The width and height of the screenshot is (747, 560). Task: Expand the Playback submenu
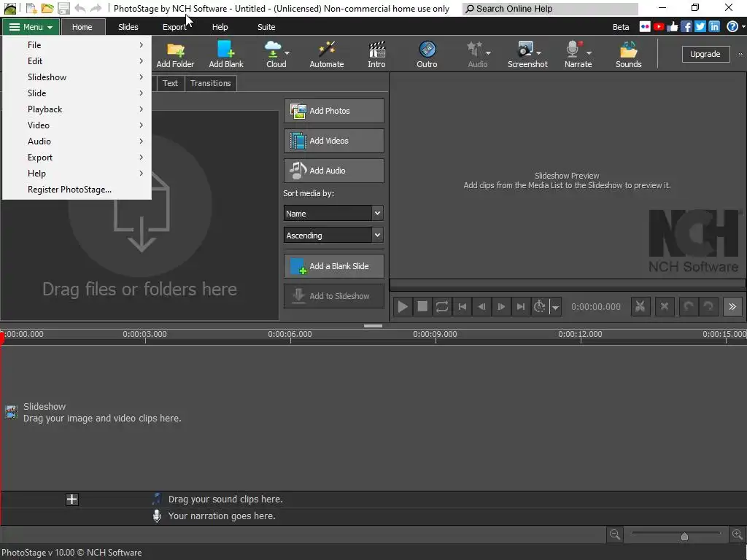(77, 109)
